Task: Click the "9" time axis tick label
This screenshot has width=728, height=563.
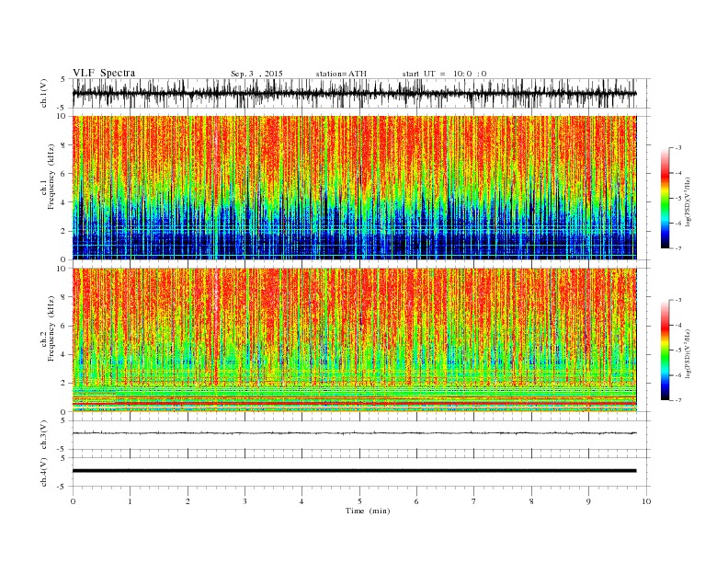Action: [588, 501]
